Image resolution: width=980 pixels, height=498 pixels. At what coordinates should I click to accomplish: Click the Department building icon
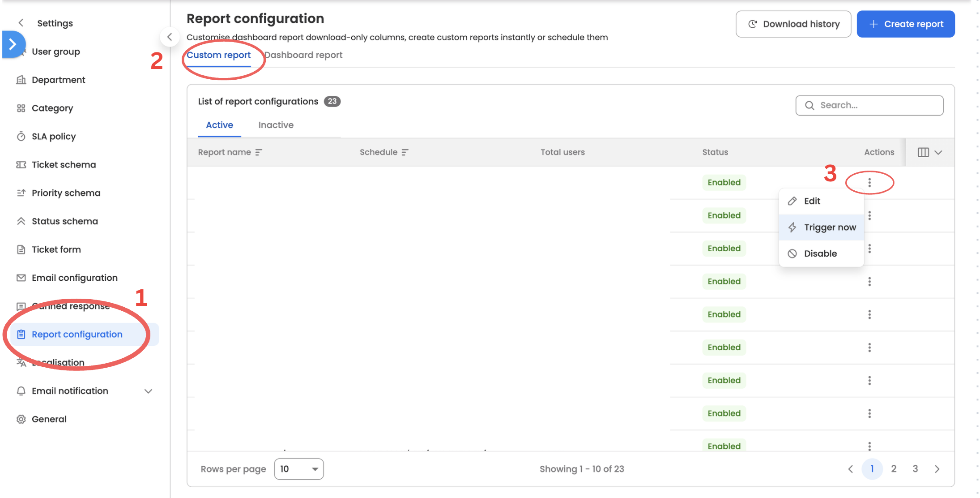tap(21, 80)
